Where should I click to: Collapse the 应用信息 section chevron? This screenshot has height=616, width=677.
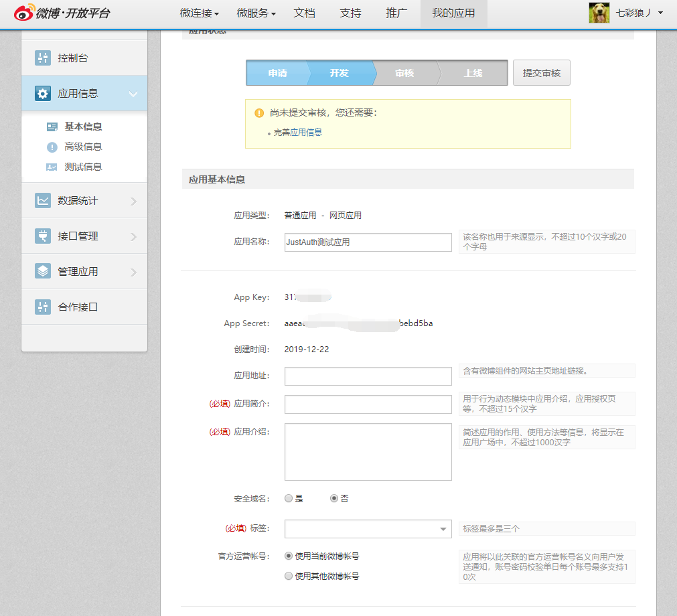point(133,94)
